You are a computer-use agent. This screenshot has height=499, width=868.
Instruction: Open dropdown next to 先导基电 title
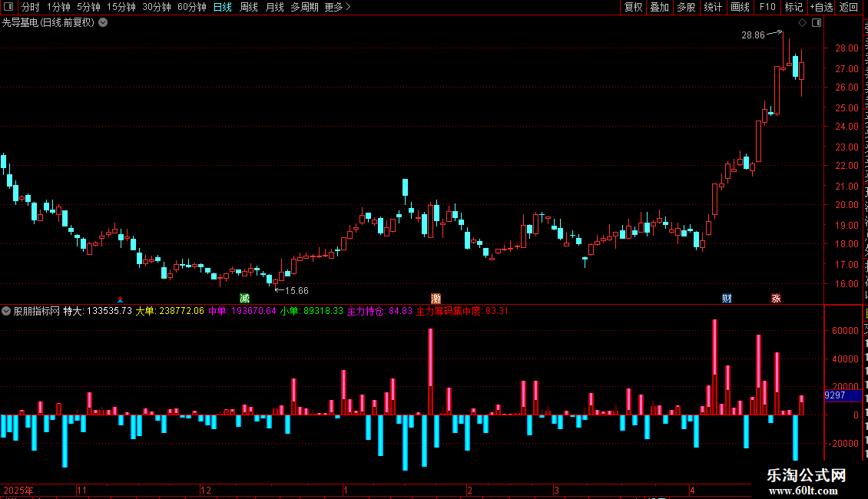pos(103,23)
